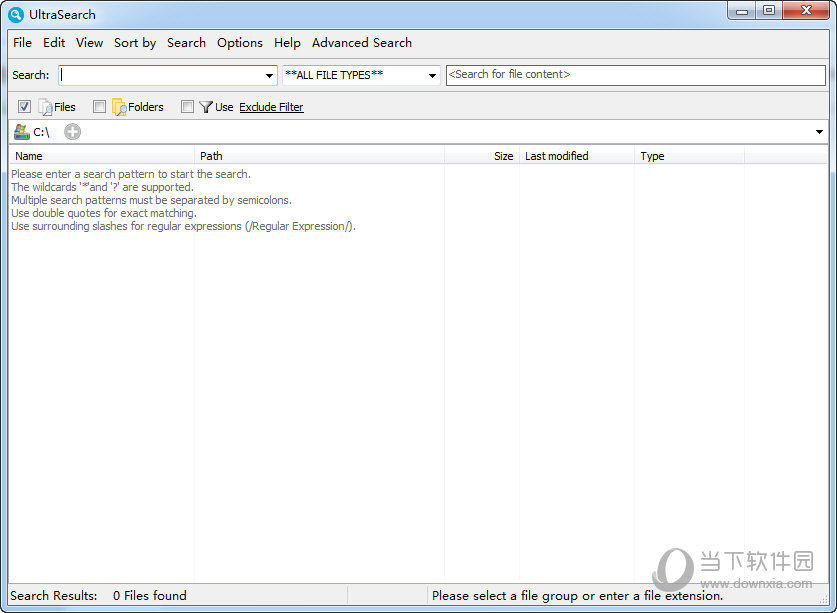Open the File menu
Screen dimensions: 837x613
point(22,43)
